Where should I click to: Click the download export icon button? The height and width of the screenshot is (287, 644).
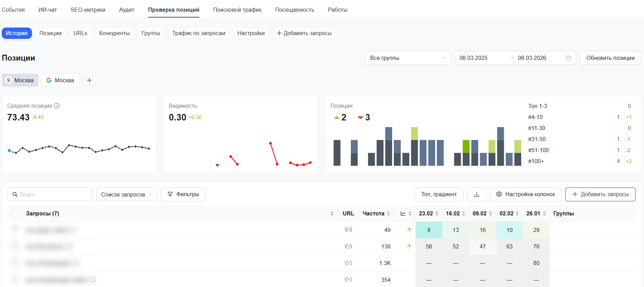476,194
